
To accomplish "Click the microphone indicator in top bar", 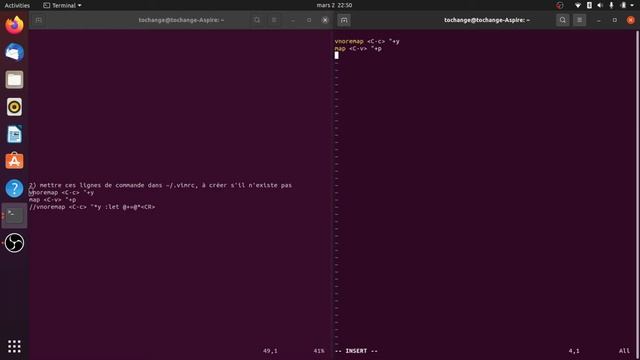I will [611, 5].
